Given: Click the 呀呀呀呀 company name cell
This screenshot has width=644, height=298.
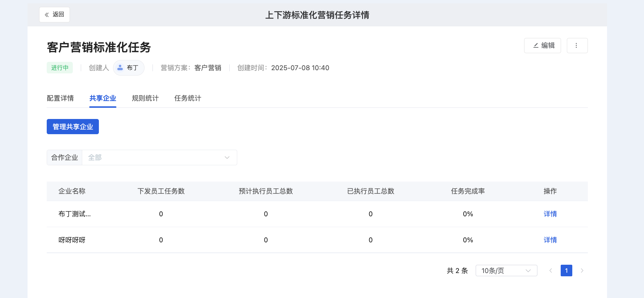Looking at the screenshot, I should point(72,240).
